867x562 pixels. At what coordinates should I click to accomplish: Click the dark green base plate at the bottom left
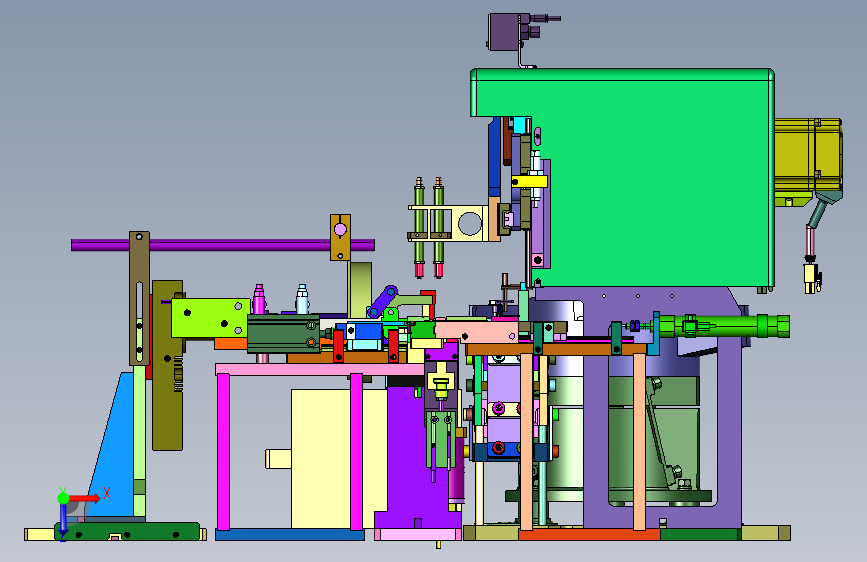[x=127, y=532]
